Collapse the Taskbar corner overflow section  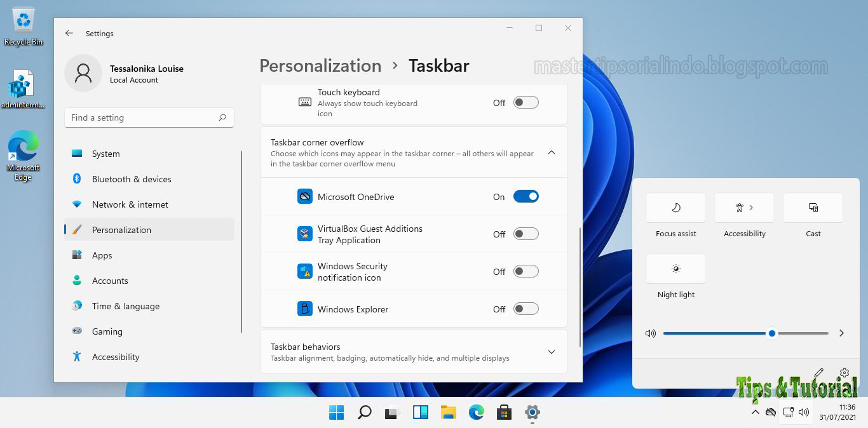point(551,152)
